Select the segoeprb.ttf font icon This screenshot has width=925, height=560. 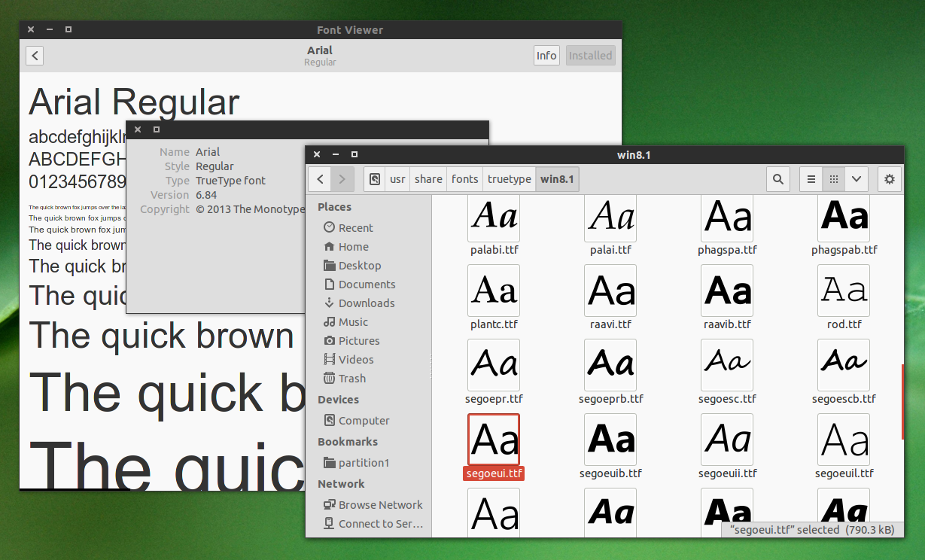tap(610, 365)
